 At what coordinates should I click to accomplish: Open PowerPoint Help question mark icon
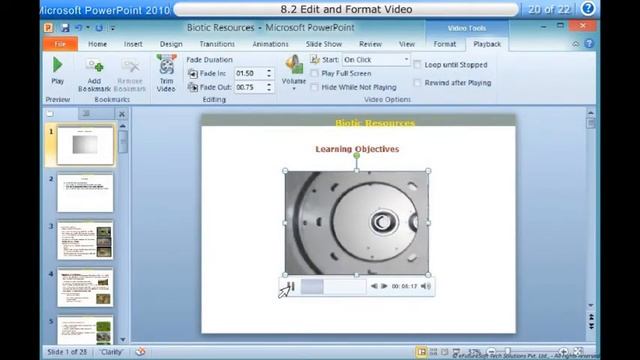click(x=589, y=44)
